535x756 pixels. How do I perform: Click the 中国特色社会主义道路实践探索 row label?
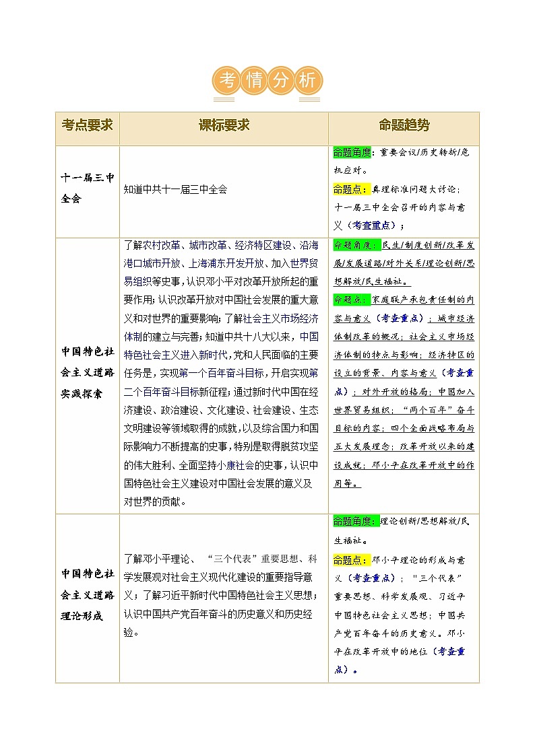[88, 372]
